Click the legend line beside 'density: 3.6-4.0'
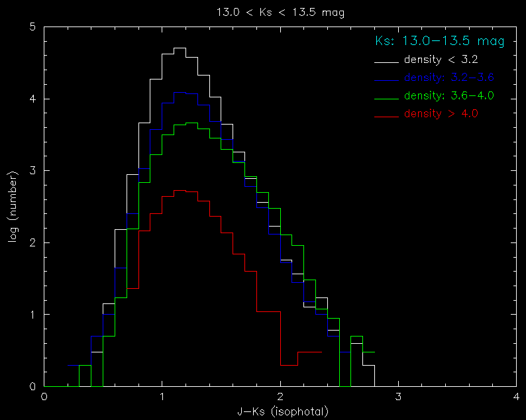 coord(387,98)
